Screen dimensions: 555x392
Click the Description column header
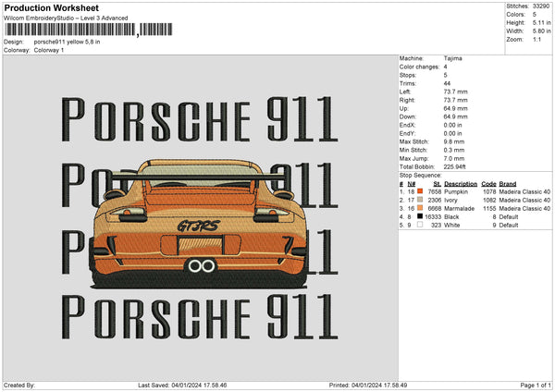point(460,183)
